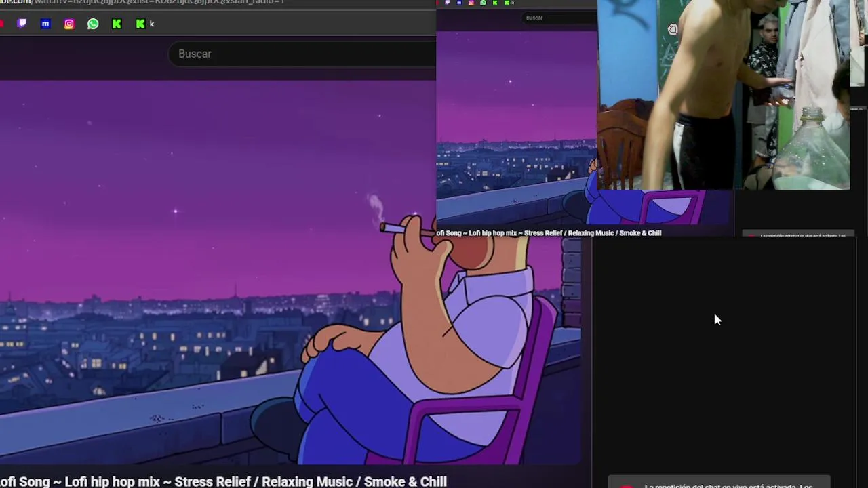Image resolution: width=868 pixels, height=488 pixels.
Task: Click the YouTube Buscar search field
Action: click(x=302, y=54)
